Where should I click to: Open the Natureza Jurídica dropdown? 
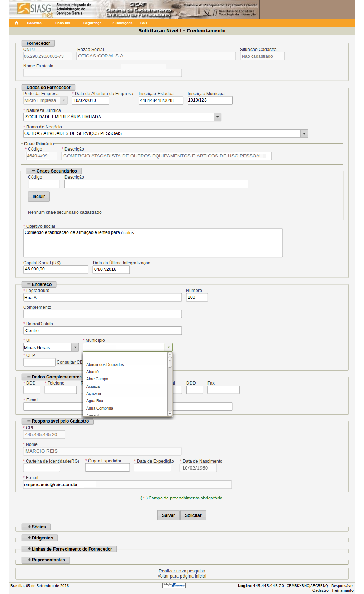point(217,117)
